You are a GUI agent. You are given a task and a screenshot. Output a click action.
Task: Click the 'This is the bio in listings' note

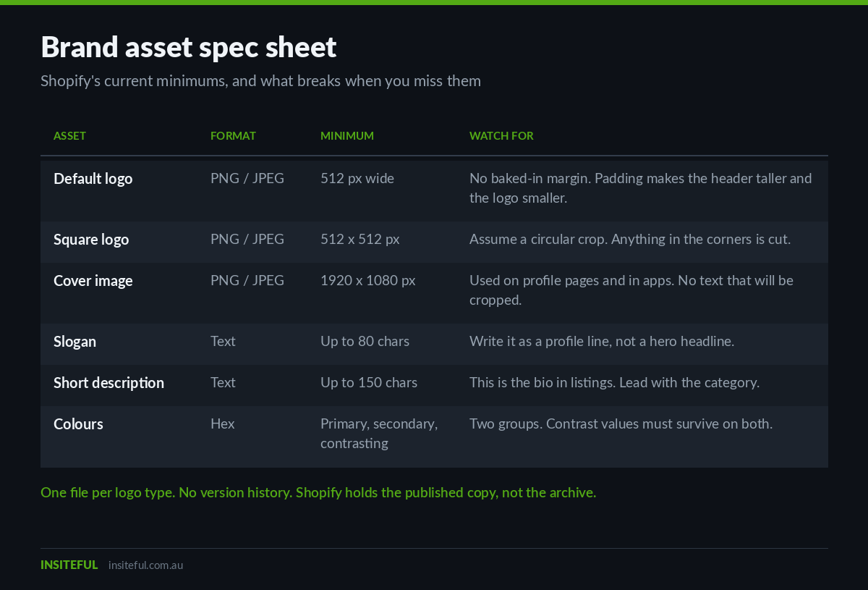click(614, 382)
